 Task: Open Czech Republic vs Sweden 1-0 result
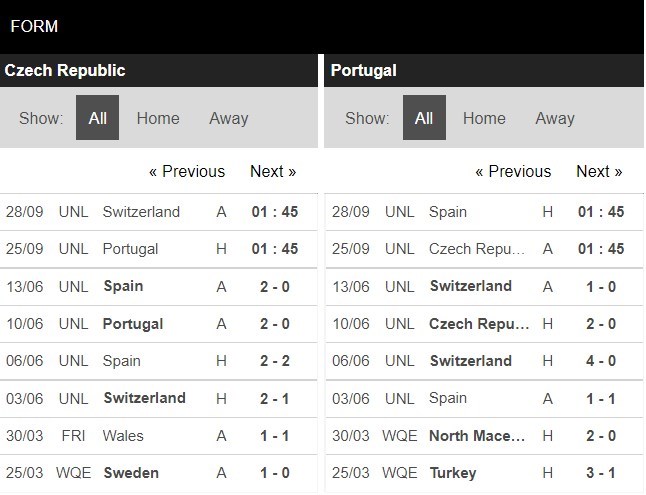(275, 472)
